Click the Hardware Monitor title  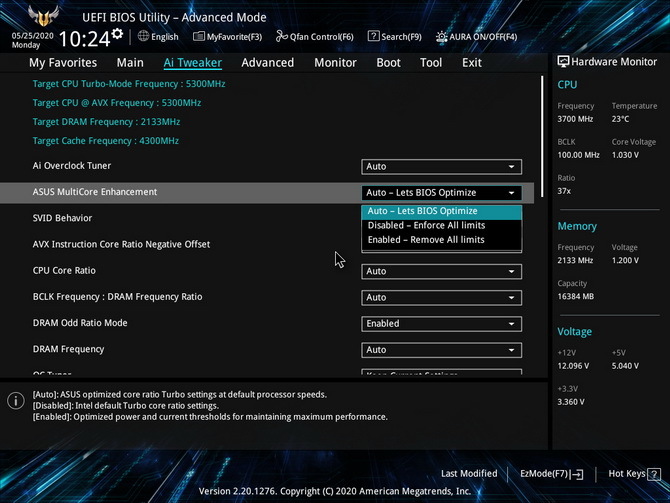(x=614, y=62)
